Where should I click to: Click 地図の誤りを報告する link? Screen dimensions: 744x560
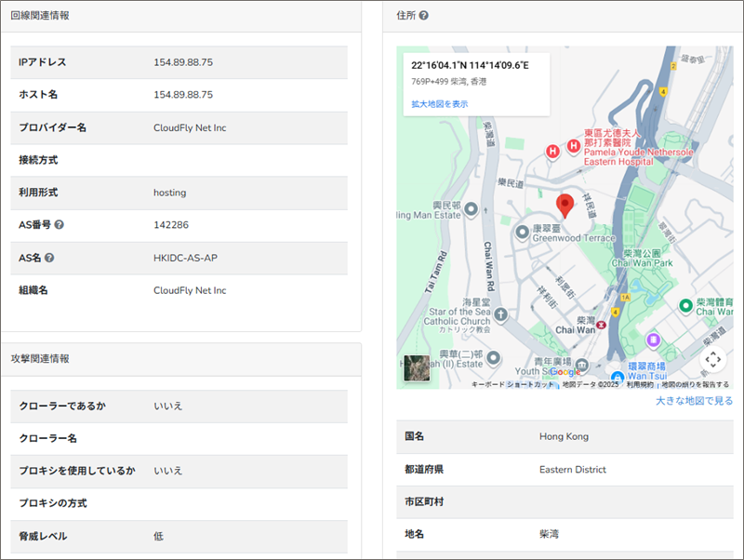click(x=694, y=384)
